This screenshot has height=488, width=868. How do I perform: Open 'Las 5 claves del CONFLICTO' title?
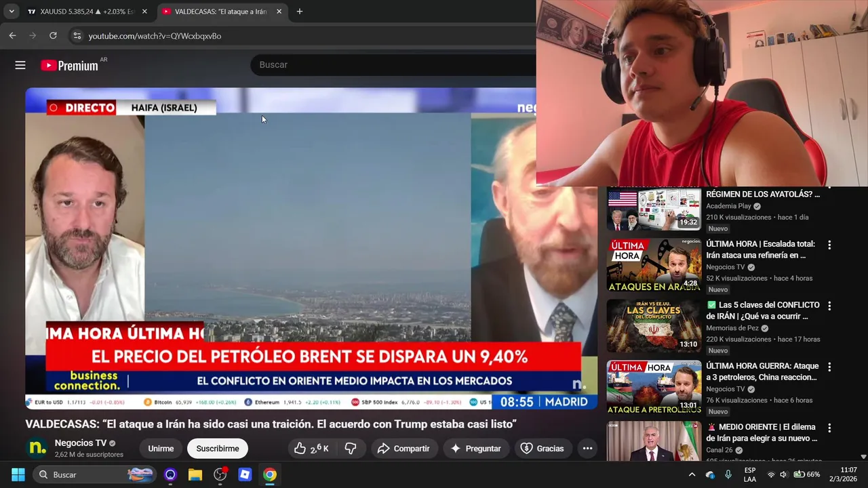(x=763, y=310)
